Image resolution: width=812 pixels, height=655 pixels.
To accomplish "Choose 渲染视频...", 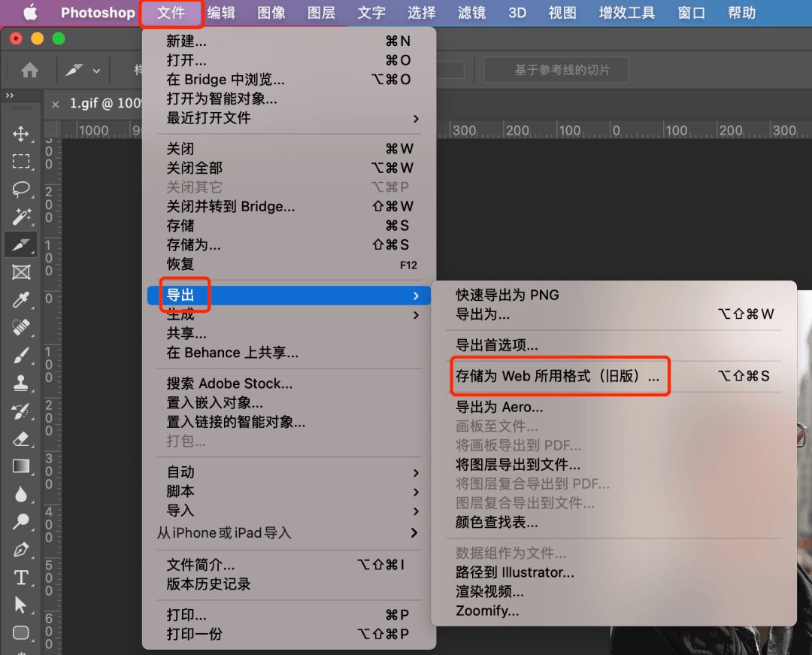I will [614, 591].
